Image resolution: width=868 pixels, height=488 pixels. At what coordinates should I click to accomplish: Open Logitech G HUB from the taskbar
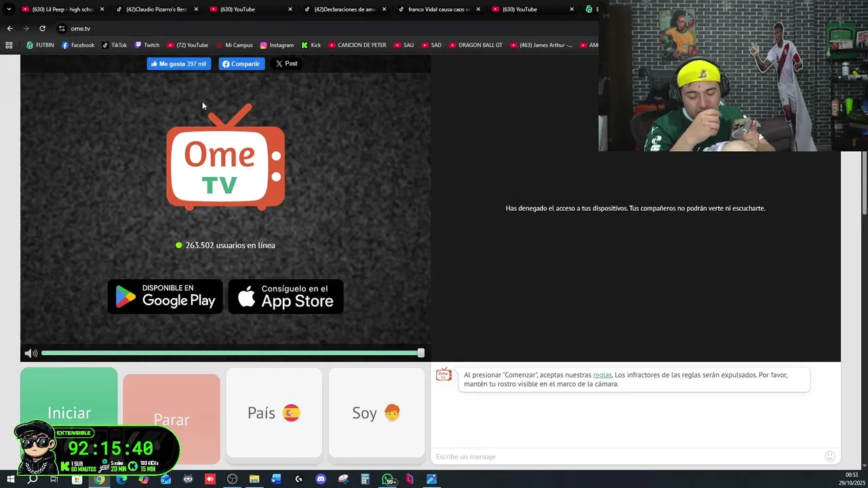(299, 479)
